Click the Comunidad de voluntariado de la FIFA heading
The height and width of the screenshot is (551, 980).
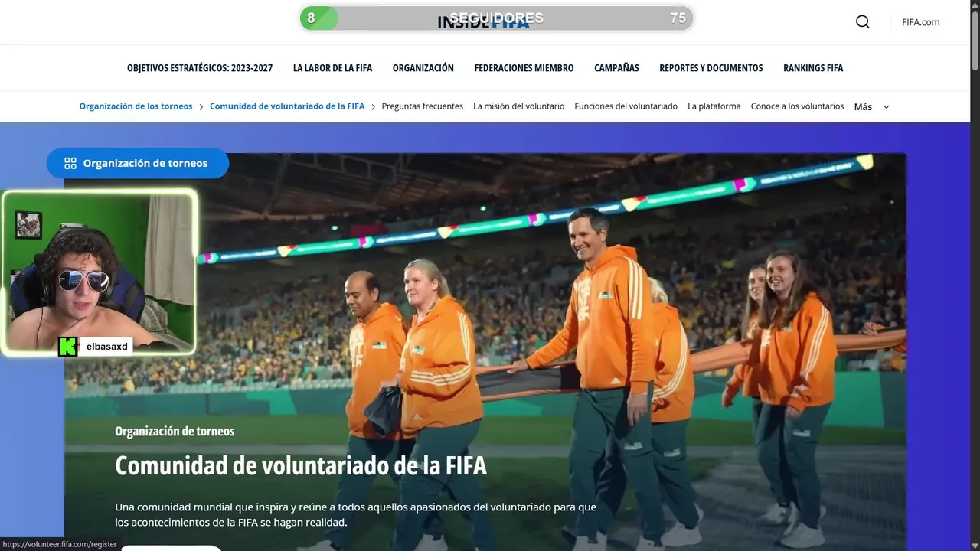pos(301,465)
